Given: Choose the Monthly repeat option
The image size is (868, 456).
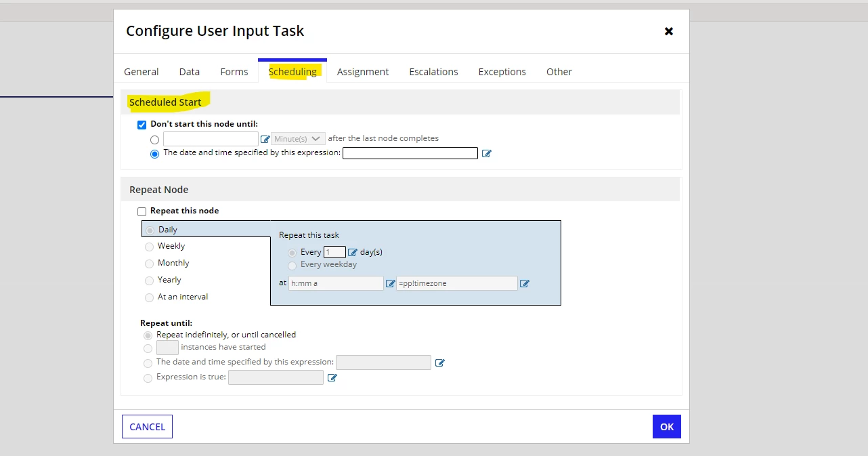Looking at the screenshot, I should click(x=149, y=264).
